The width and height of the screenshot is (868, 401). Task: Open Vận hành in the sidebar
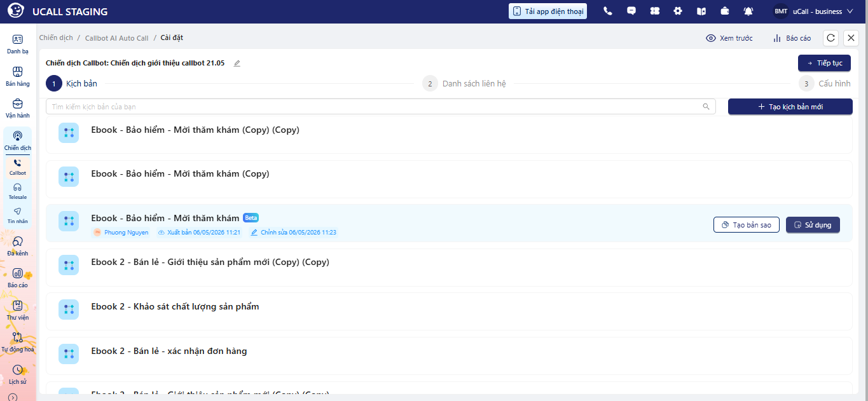coord(18,109)
